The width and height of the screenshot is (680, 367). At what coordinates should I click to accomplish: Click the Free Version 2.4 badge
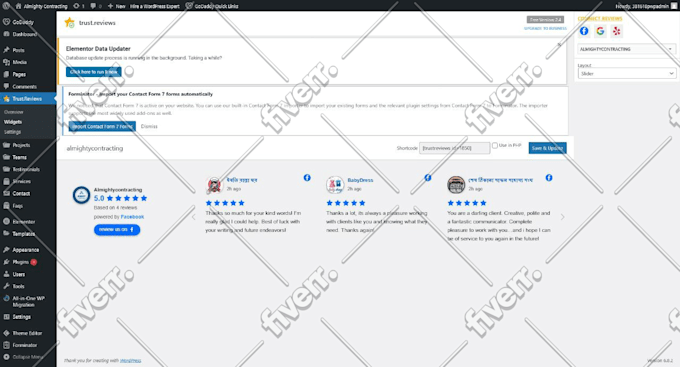click(546, 20)
